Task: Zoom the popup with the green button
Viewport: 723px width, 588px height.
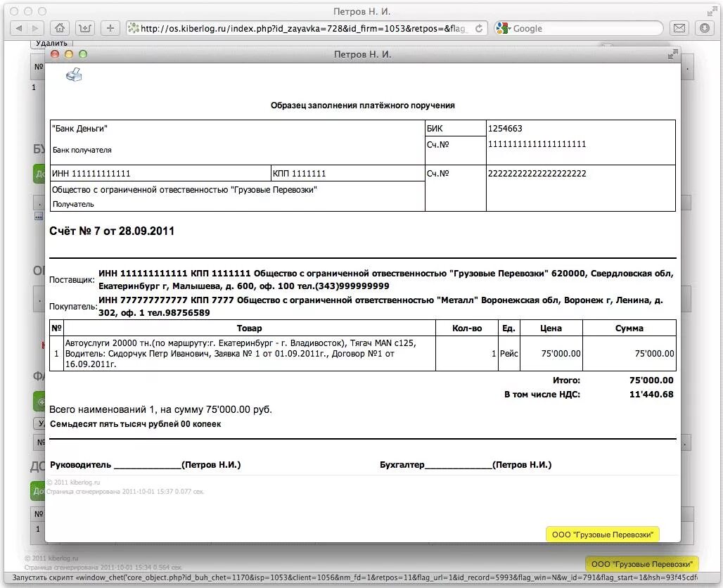Action: pos(83,54)
